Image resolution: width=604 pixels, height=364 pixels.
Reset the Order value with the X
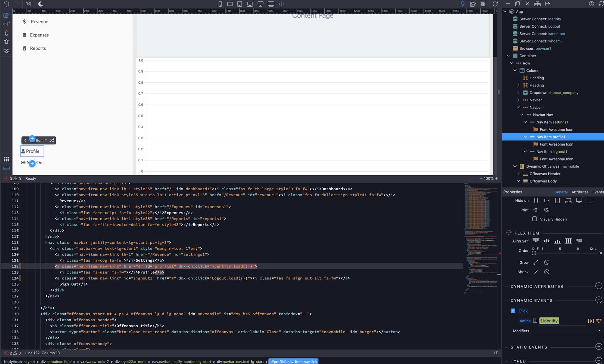[x=601, y=253]
